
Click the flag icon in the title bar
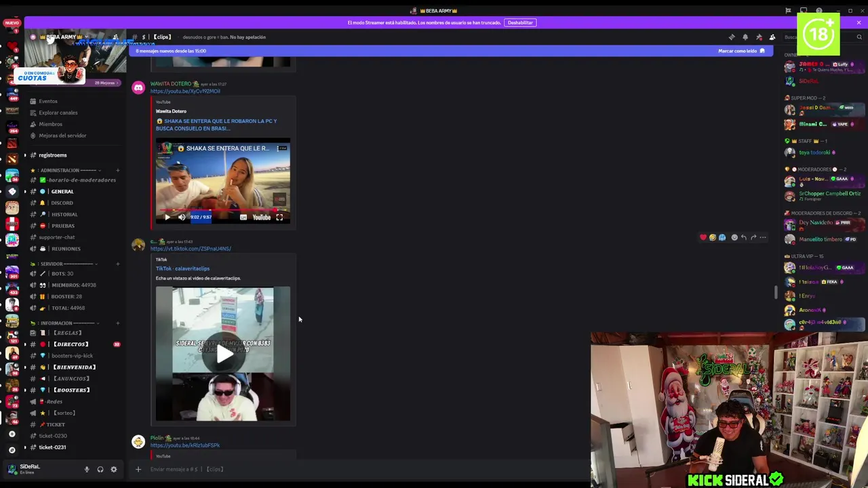(788, 11)
